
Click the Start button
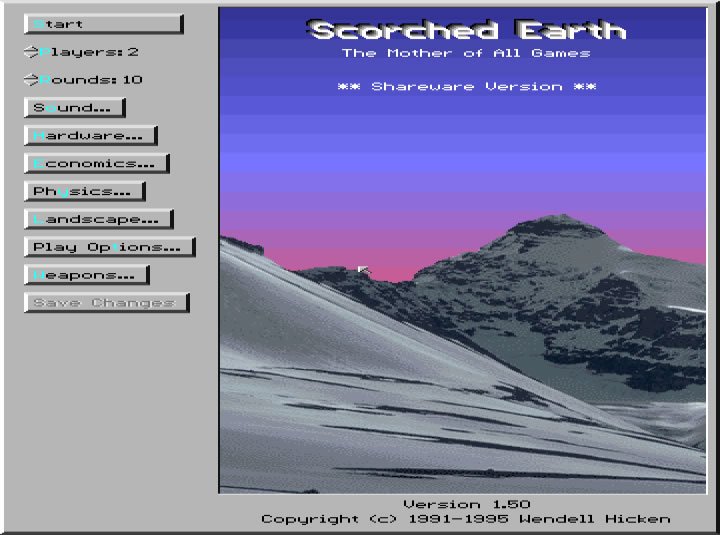(104, 24)
